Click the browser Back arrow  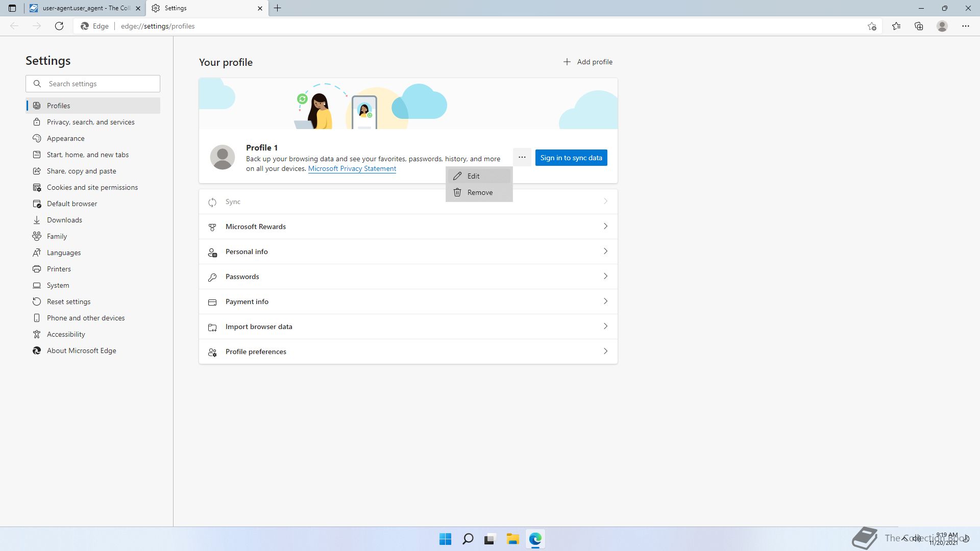coord(14,26)
